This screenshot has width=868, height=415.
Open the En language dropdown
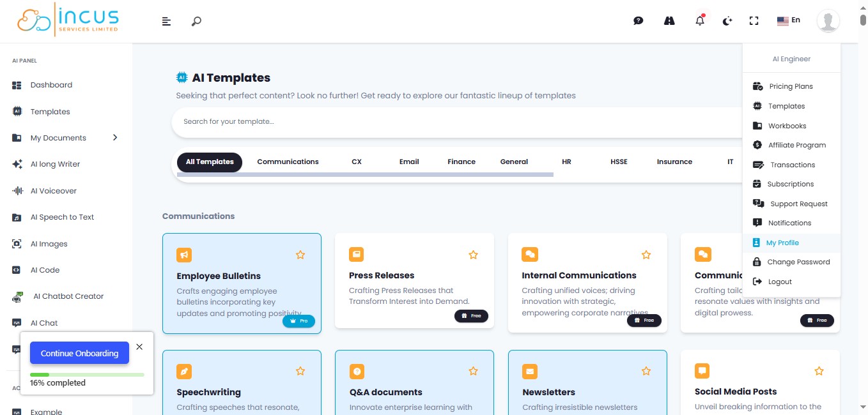pyautogui.click(x=789, y=20)
